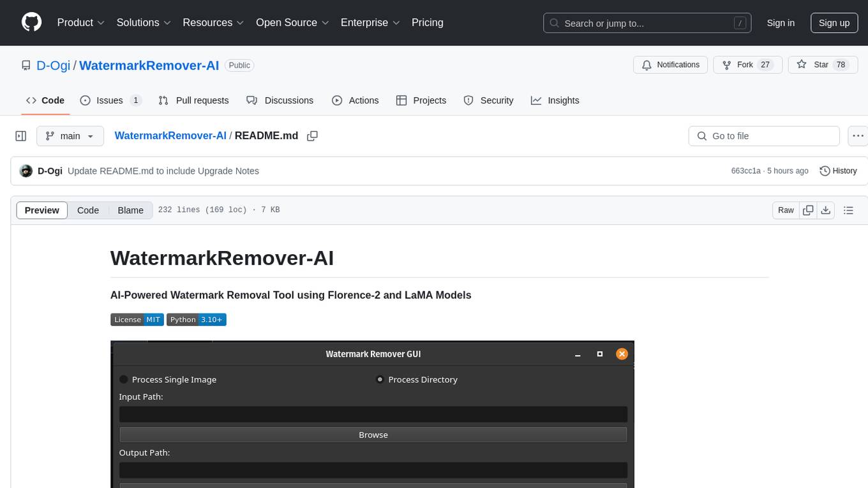Switch to the Blame view

coord(130,210)
